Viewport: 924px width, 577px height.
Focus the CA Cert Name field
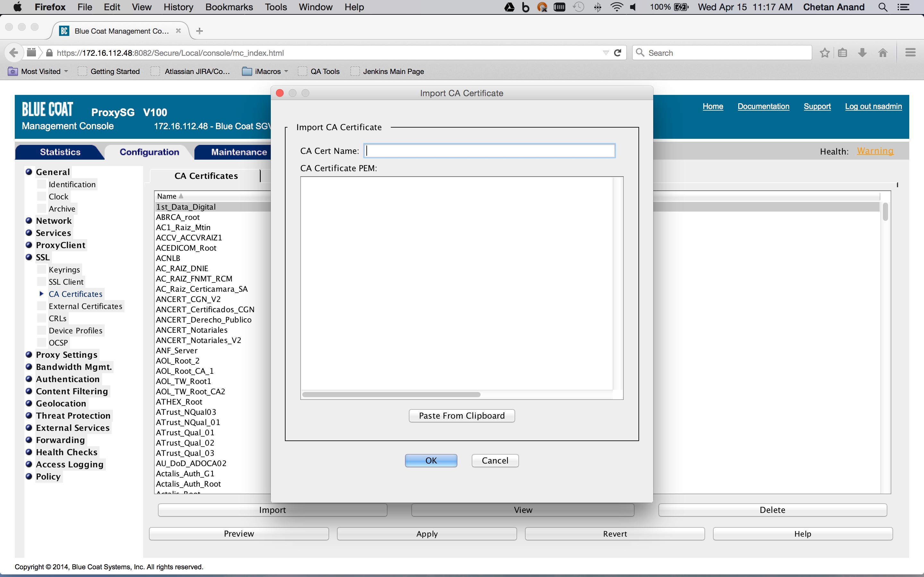489,151
